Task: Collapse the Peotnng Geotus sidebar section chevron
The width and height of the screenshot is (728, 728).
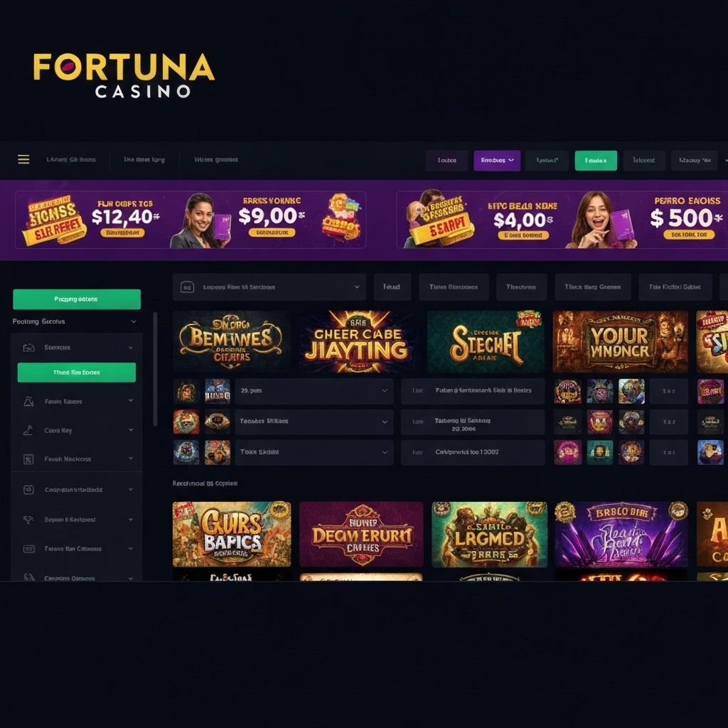Action: [x=134, y=321]
